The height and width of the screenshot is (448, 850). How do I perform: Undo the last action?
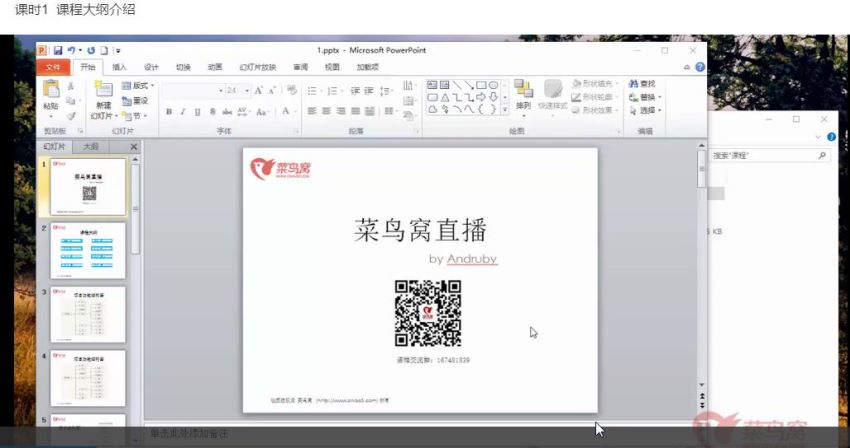click(72, 50)
